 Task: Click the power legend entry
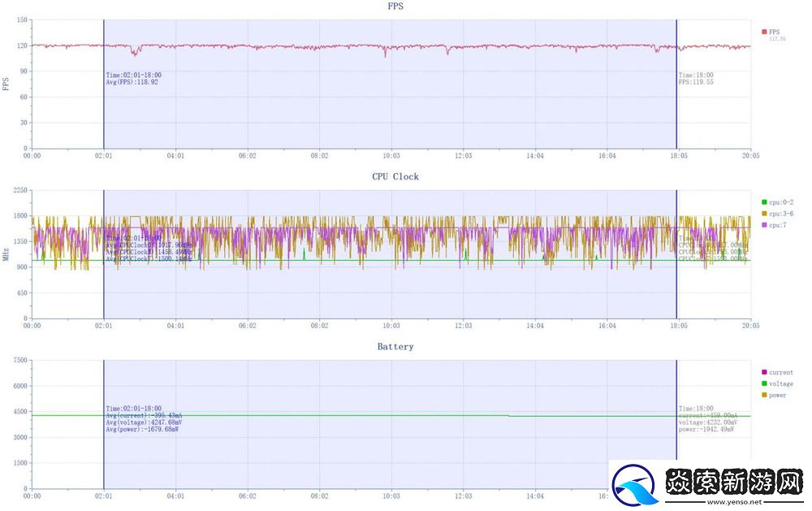pyautogui.click(x=774, y=395)
